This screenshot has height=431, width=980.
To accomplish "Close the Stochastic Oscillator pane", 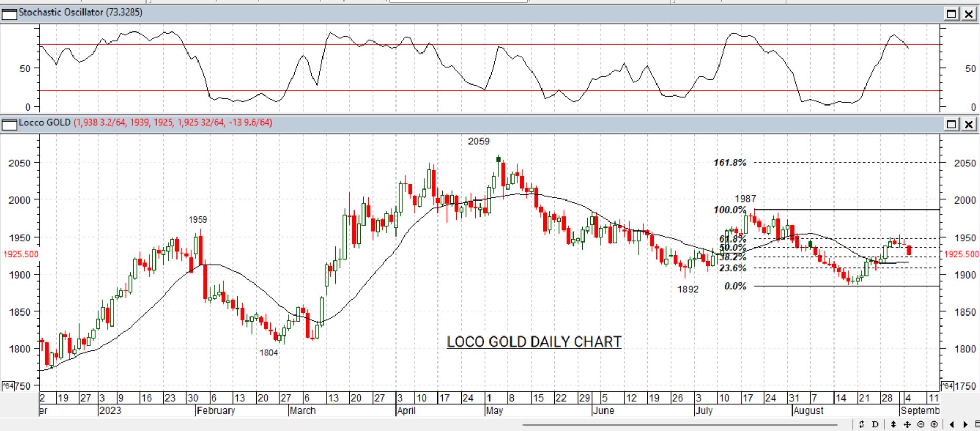I will (x=969, y=14).
